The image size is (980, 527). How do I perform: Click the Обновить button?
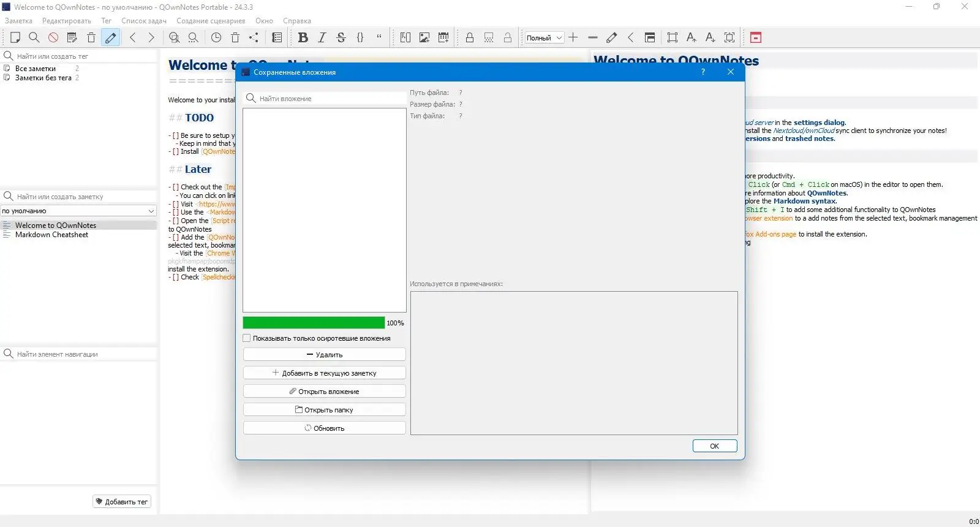click(x=325, y=428)
